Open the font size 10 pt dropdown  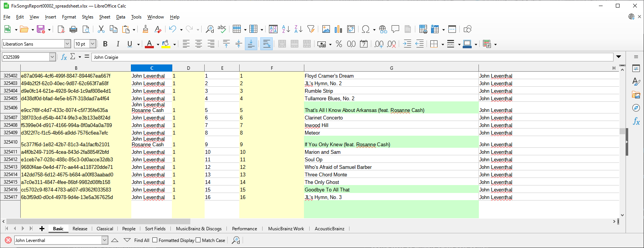[93, 44]
